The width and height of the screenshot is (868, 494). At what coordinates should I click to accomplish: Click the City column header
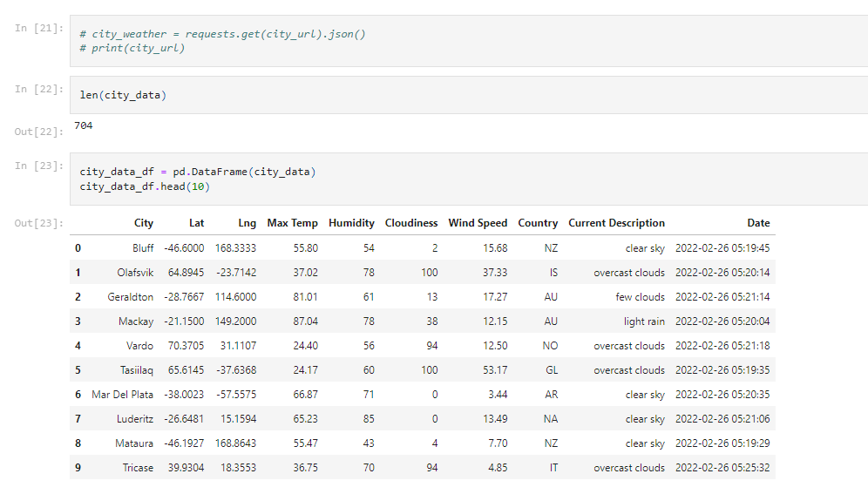pos(144,223)
